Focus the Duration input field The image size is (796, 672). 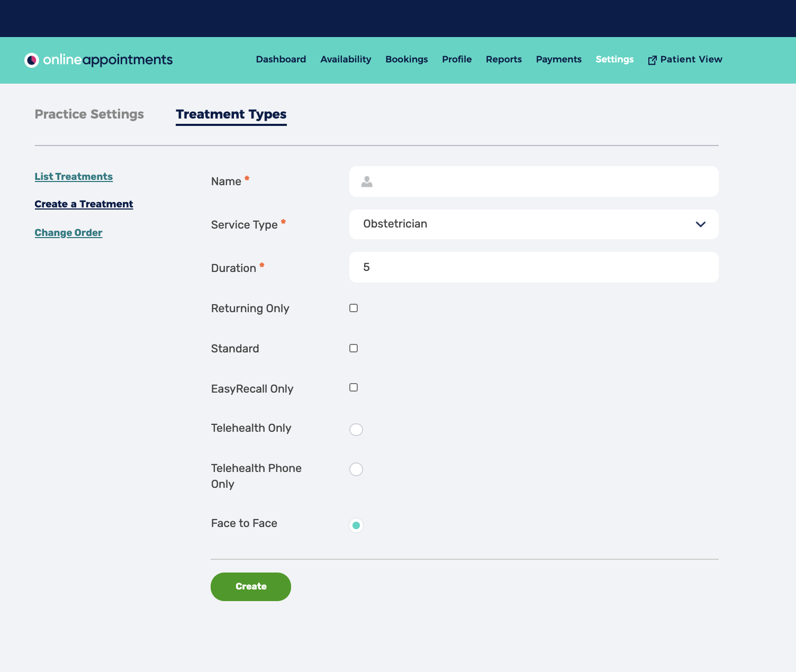click(x=533, y=267)
